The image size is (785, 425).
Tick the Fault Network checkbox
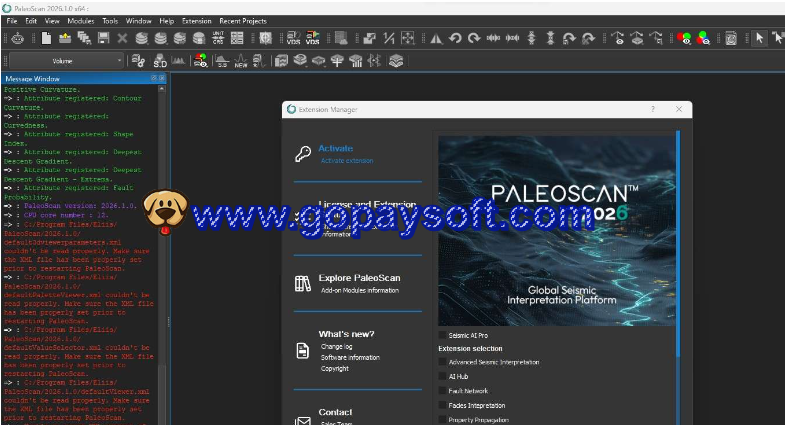point(443,391)
